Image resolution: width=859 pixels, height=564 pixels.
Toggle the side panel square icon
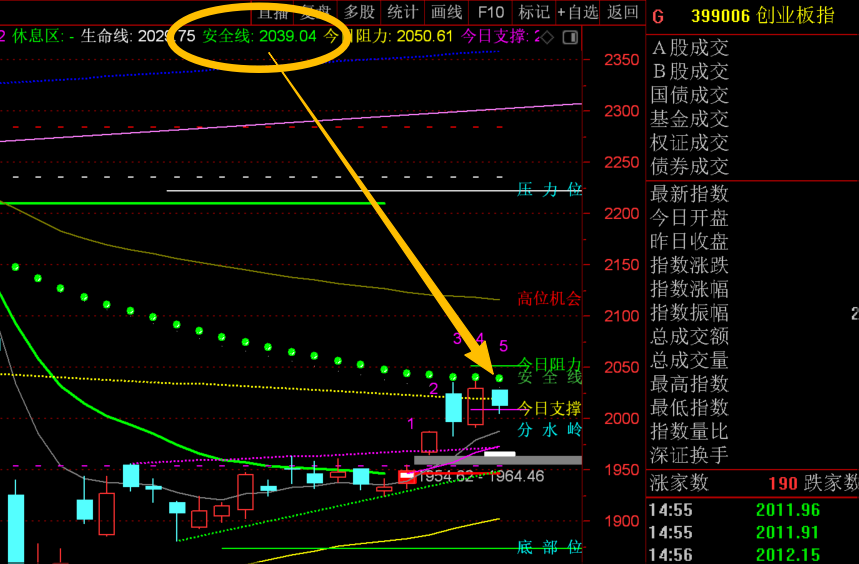click(x=570, y=37)
